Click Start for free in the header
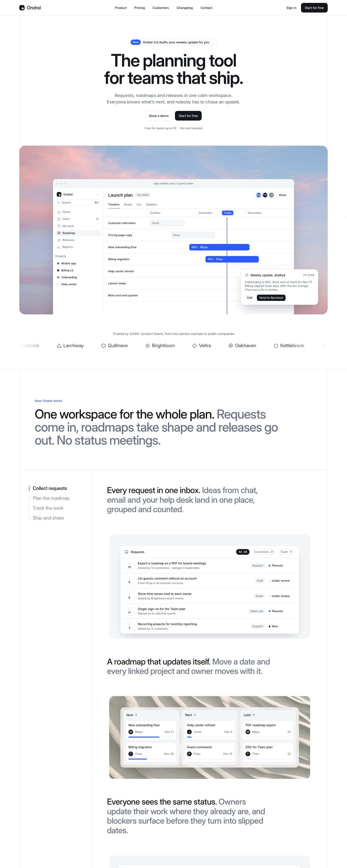Screen dimensions: 347x868 pos(314,8)
